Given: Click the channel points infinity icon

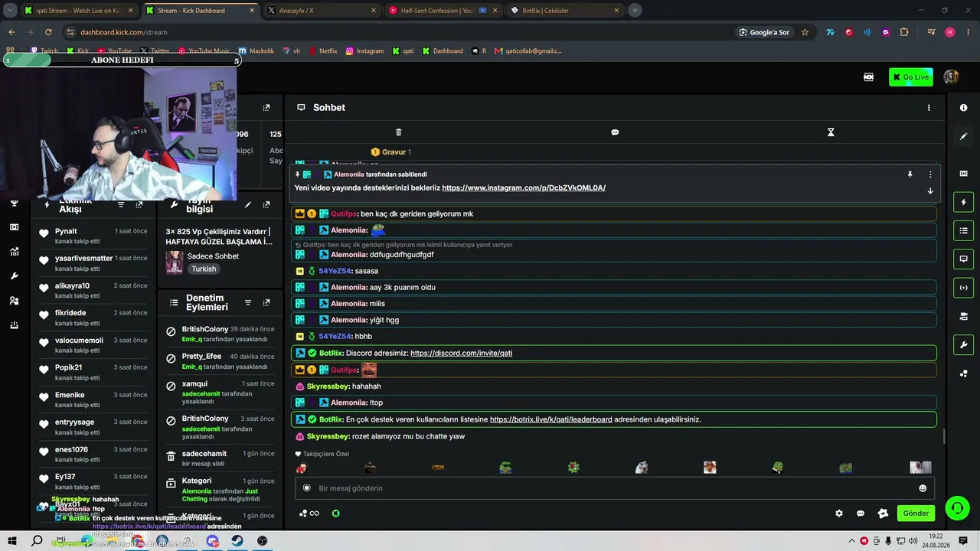Looking at the screenshot, I should [x=309, y=514].
